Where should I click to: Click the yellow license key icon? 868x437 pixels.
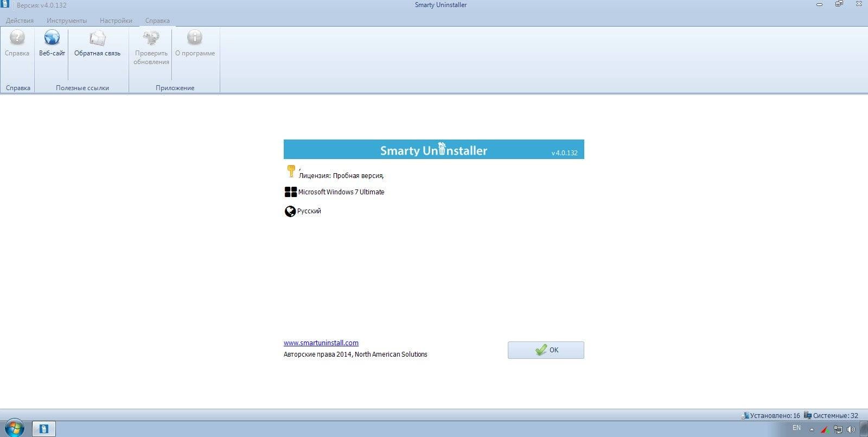click(291, 171)
